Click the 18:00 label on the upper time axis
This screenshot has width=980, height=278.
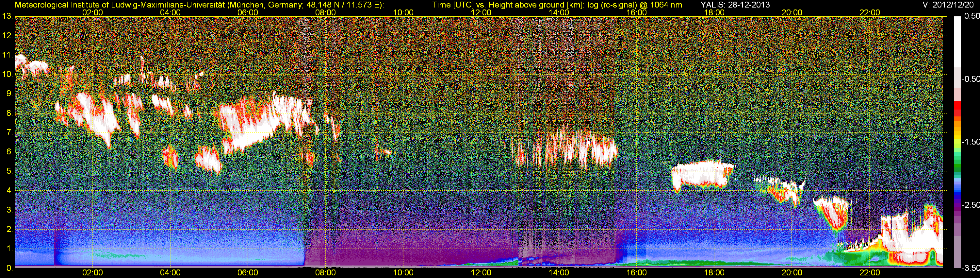714,12
